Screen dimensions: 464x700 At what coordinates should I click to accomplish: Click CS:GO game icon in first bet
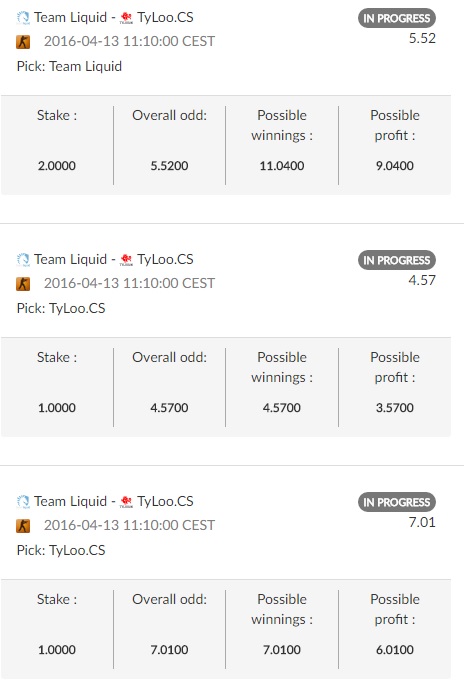(x=23, y=42)
